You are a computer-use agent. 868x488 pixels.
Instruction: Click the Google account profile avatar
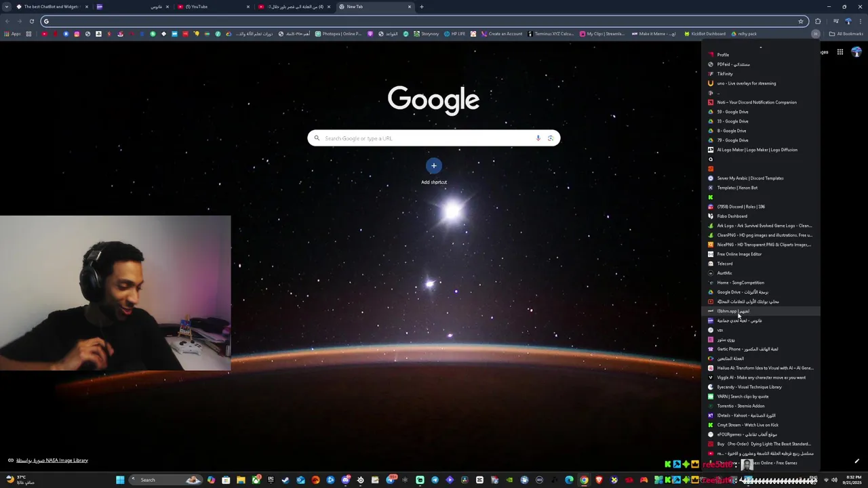tap(856, 52)
